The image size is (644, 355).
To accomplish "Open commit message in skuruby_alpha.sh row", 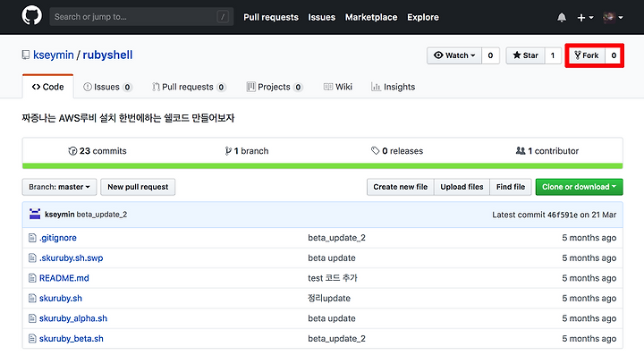I will pos(332,318).
